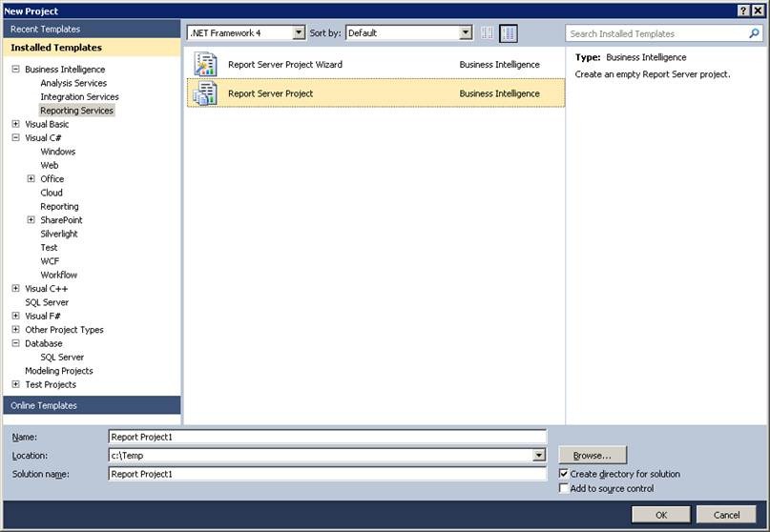Expand the Visual F# node
The image size is (770, 532).
click(15, 317)
